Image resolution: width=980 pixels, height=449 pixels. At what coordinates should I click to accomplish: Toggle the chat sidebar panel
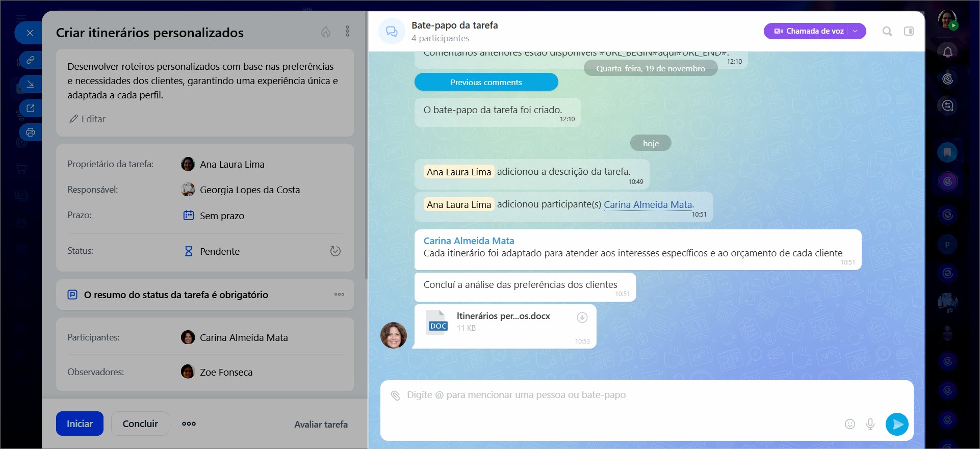tap(909, 31)
